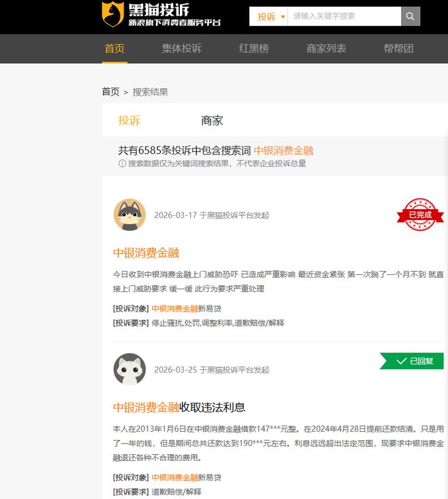This screenshot has height=499, width=448.
Task: Click the info icon beside 搜索数据 notice
Action: [122, 164]
